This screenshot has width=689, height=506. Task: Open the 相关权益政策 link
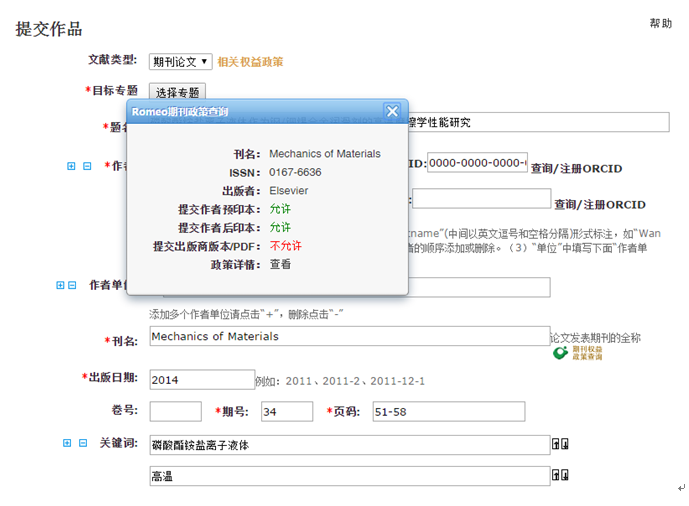(250, 62)
